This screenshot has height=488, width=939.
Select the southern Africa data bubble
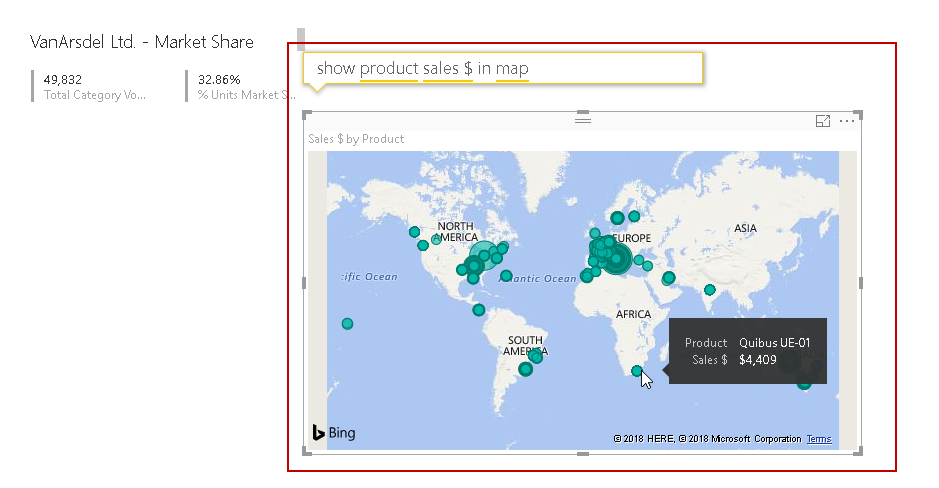point(637,371)
